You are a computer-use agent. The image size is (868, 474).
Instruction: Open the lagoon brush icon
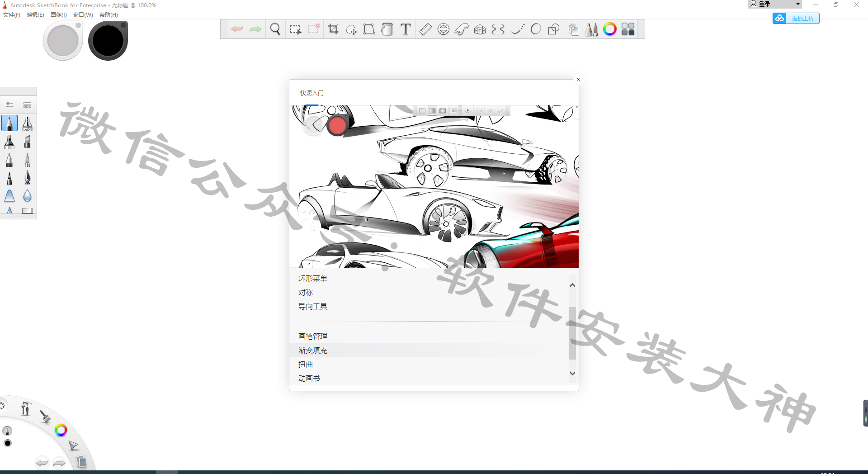point(45,417)
